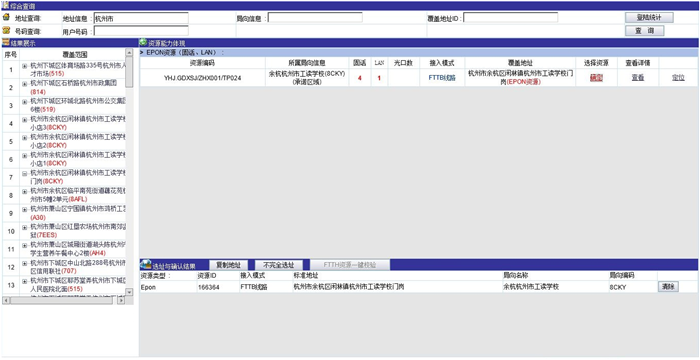
Task: Click 标准地址 value 工读学校门岗 in bottom table
Action: (x=348, y=287)
